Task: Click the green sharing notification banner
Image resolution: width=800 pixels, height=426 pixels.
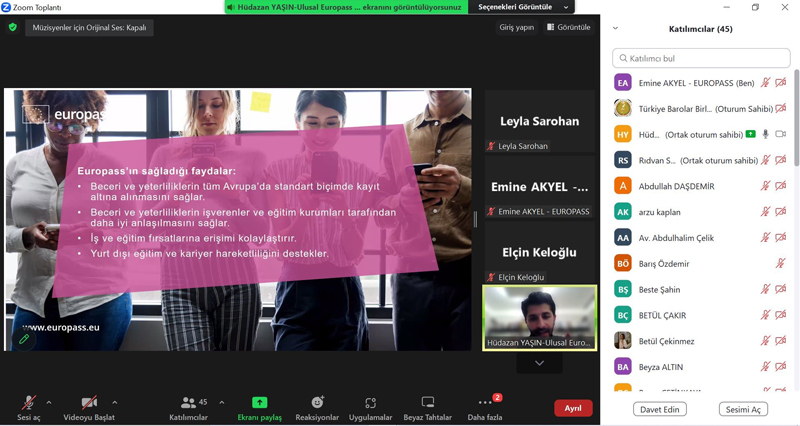Action: tap(346, 7)
